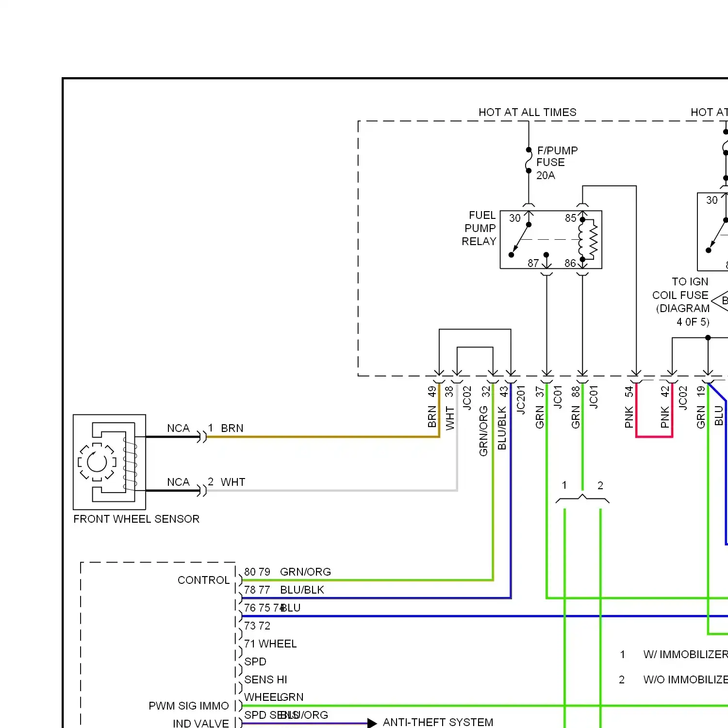
Task: Click the IND VALVE label
Action: [x=201, y=723]
